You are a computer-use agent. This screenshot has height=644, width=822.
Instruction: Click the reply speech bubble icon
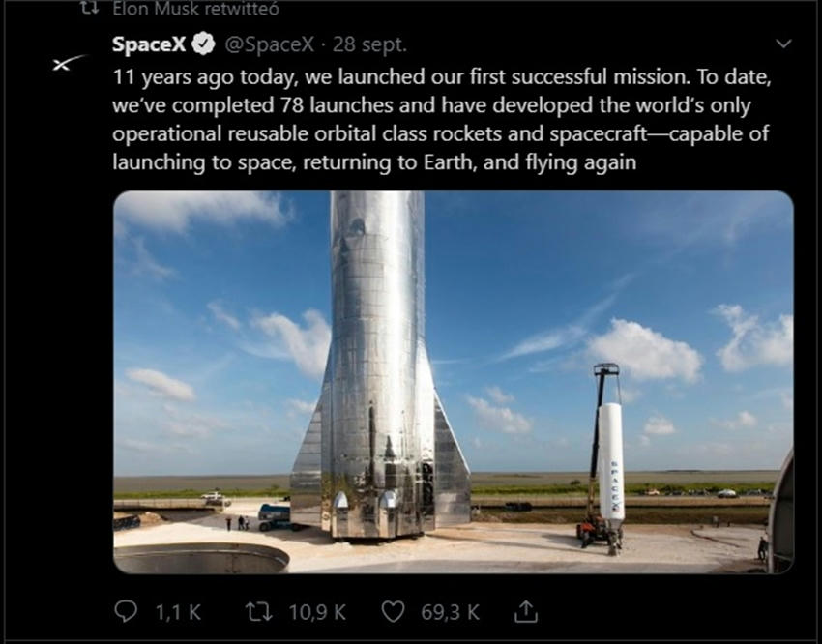[x=128, y=610]
